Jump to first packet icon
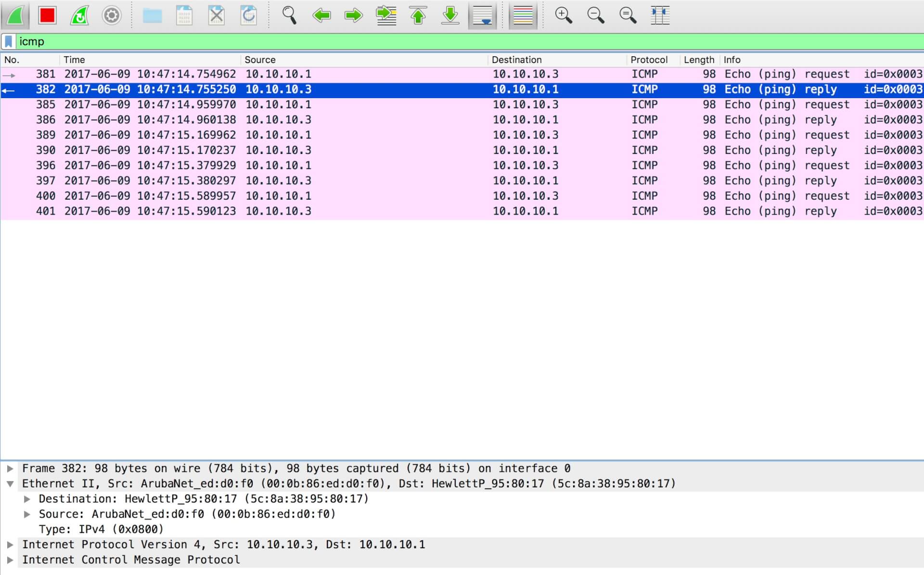The image size is (924, 575). pos(418,15)
